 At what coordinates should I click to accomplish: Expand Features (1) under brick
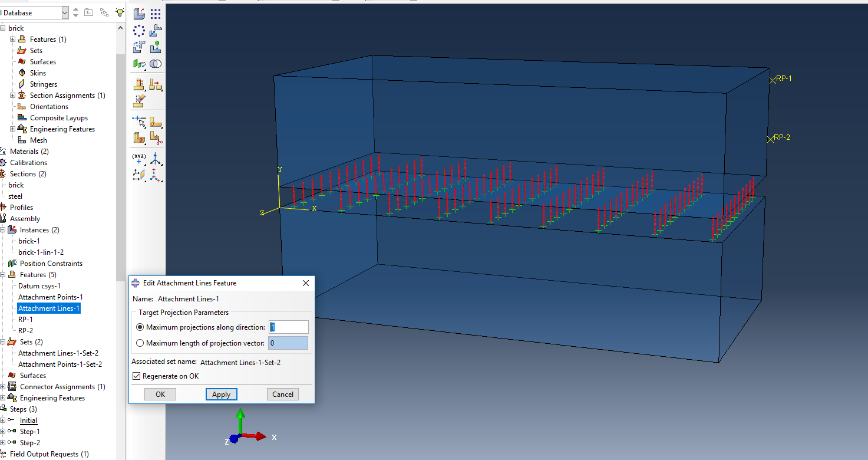(x=13, y=40)
